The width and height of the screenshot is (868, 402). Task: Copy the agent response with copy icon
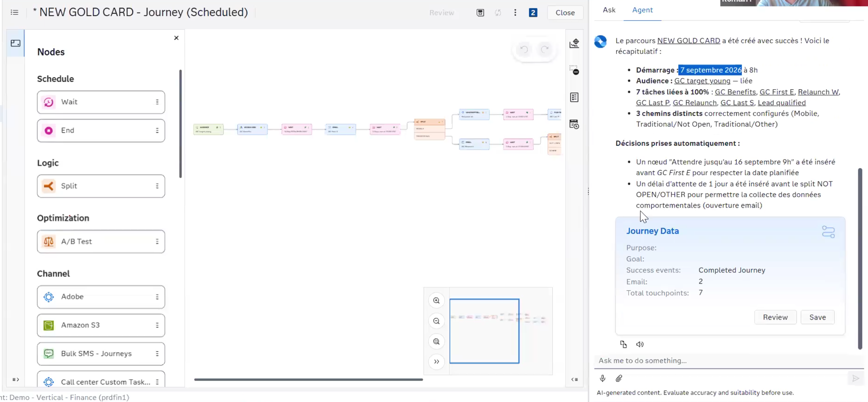coord(623,344)
